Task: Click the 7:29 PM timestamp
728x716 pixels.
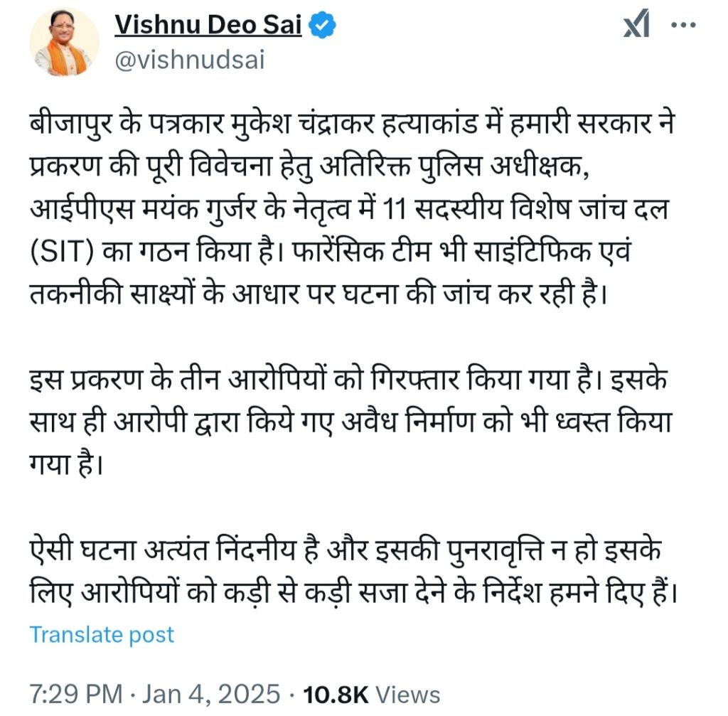Action: click(x=76, y=695)
